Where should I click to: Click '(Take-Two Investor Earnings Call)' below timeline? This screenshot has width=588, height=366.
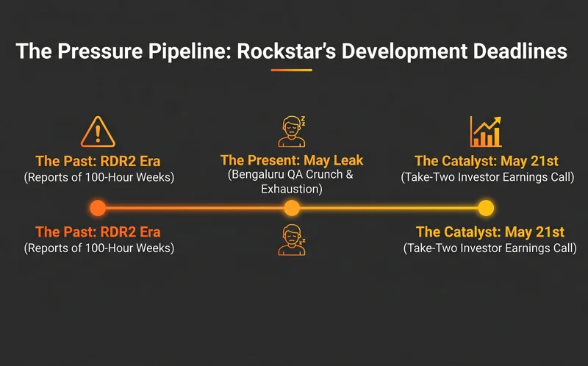coord(490,248)
